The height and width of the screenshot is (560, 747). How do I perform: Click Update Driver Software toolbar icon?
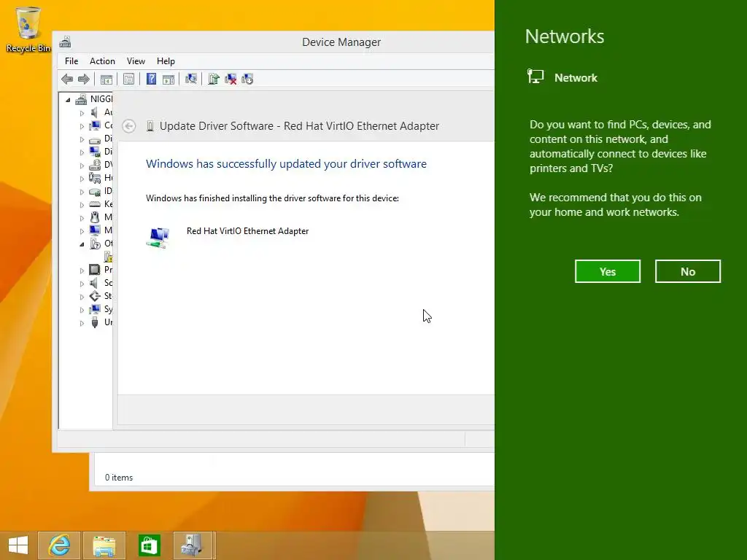click(214, 79)
